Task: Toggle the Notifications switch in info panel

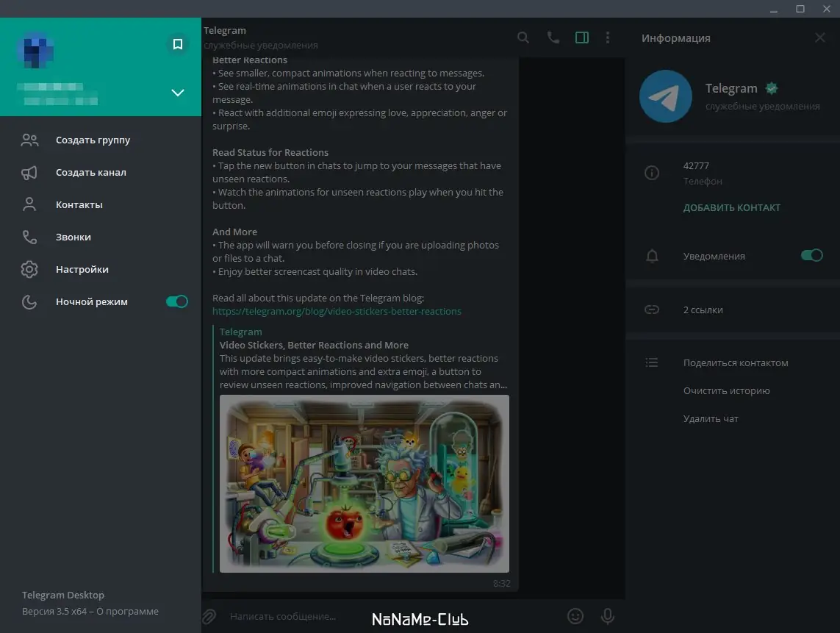Action: point(811,256)
